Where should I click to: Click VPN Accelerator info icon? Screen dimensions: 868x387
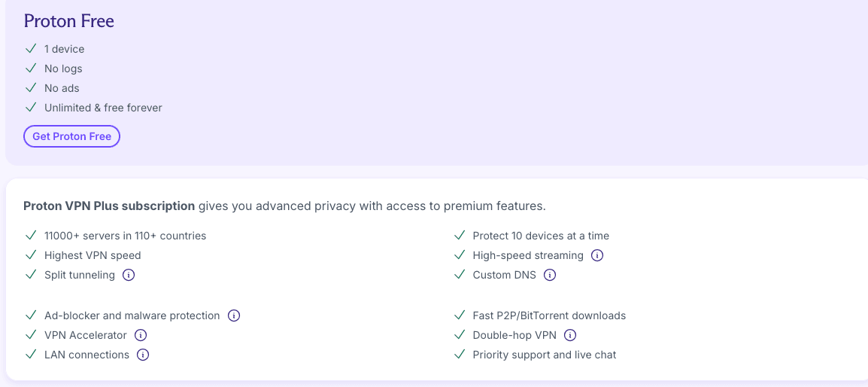coord(140,335)
